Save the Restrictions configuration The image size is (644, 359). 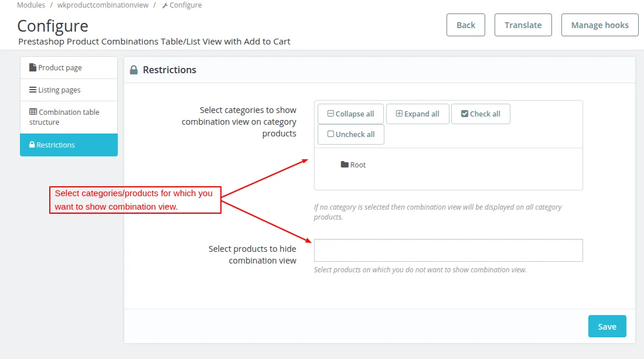pyautogui.click(x=607, y=326)
